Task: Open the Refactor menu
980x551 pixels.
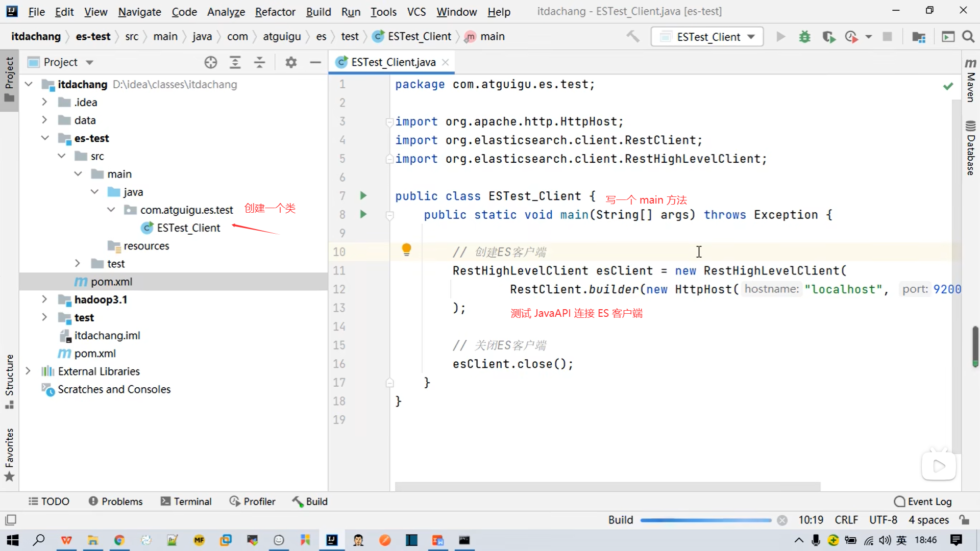Action: pyautogui.click(x=275, y=11)
